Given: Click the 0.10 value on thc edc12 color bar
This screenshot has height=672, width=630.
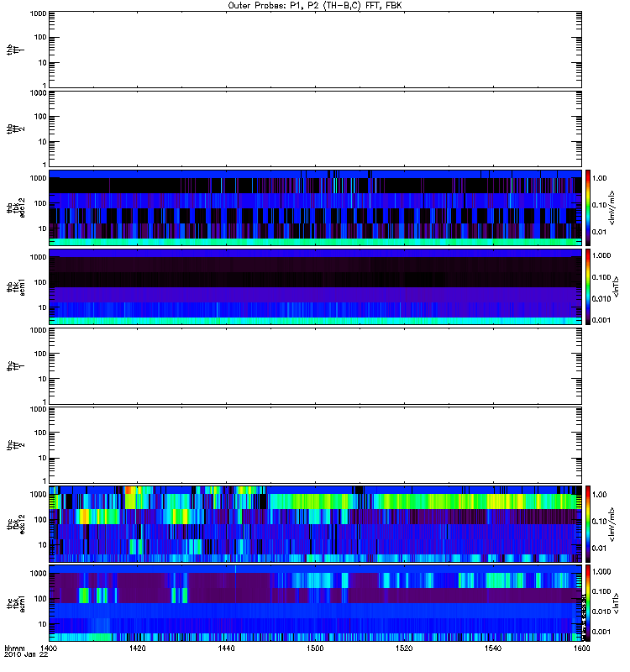Looking at the screenshot, I should click(599, 521).
